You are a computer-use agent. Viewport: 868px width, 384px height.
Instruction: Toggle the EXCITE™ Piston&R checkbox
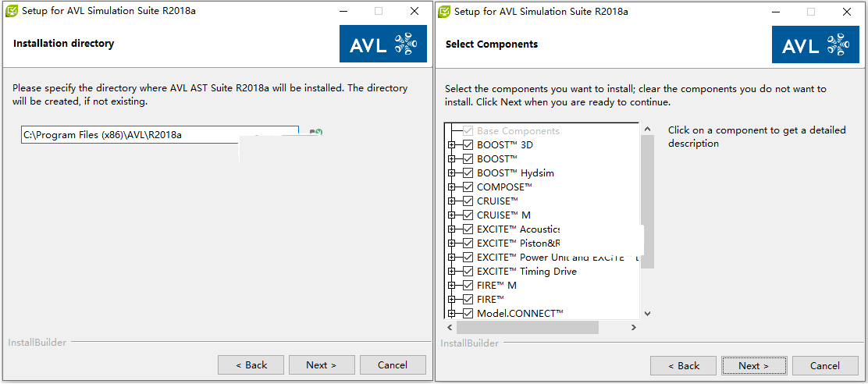tap(468, 243)
